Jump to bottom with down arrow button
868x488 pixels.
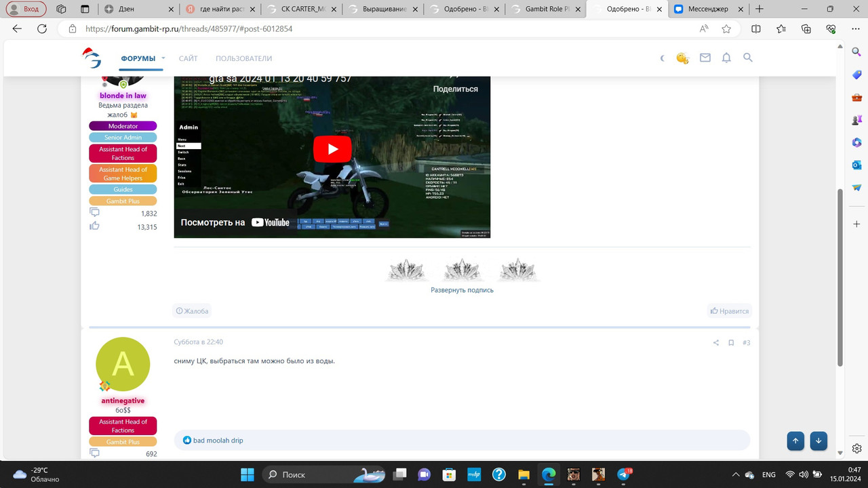(x=818, y=441)
